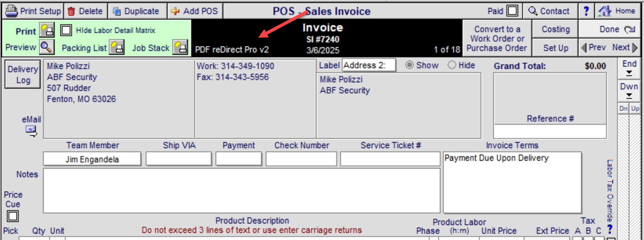Click the eMail send icon

pos(31,131)
